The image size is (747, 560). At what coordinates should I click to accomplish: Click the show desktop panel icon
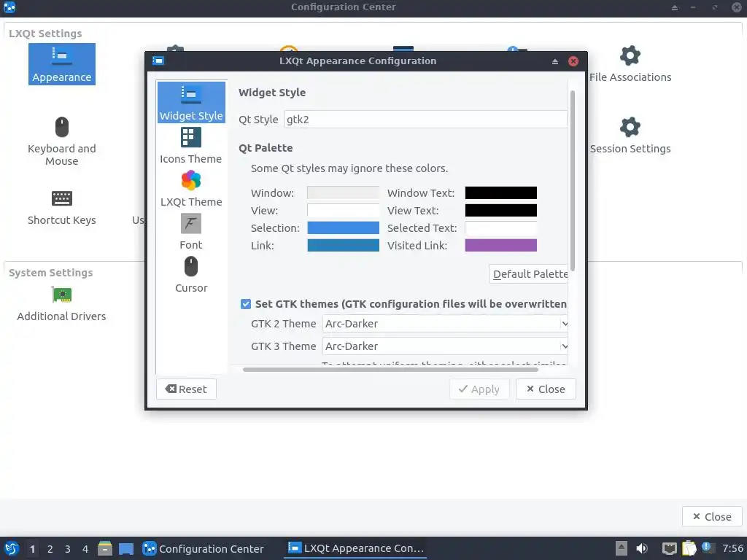click(126, 548)
